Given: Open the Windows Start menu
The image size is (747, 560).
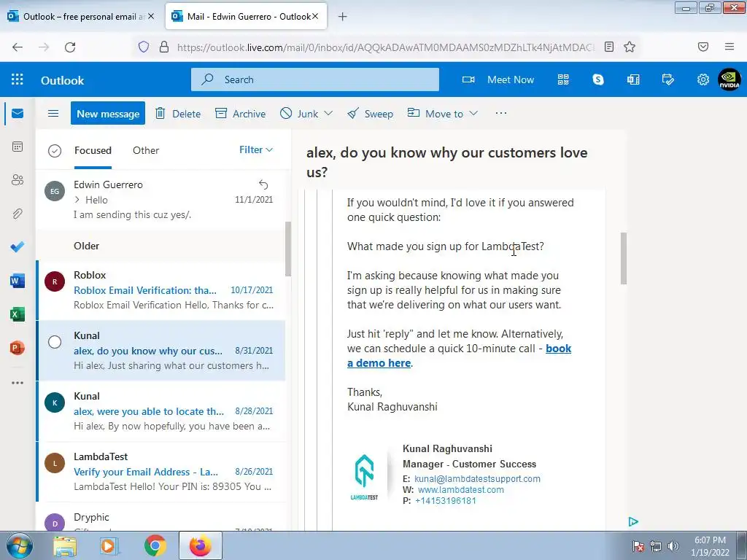Looking at the screenshot, I should click(x=19, y=545).
